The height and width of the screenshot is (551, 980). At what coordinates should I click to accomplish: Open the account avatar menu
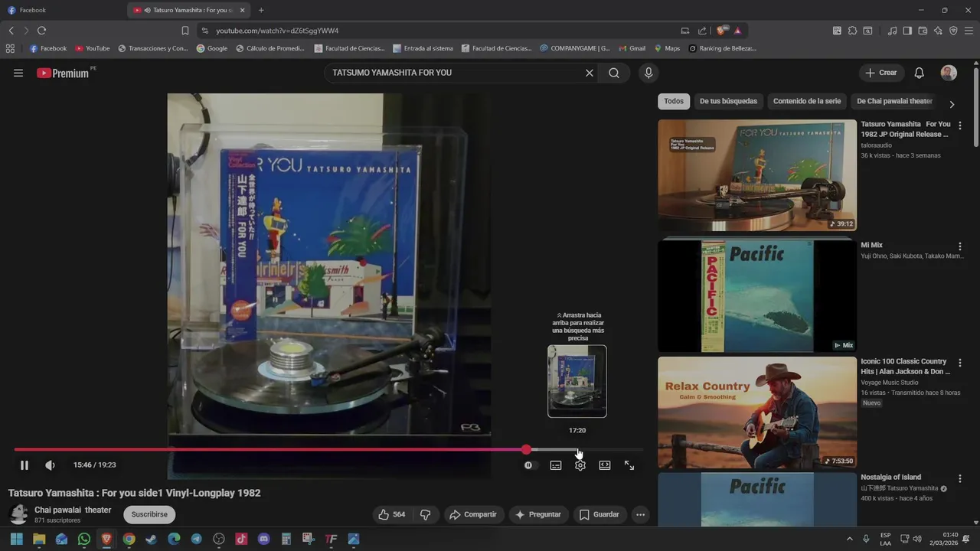pos(949,73)
